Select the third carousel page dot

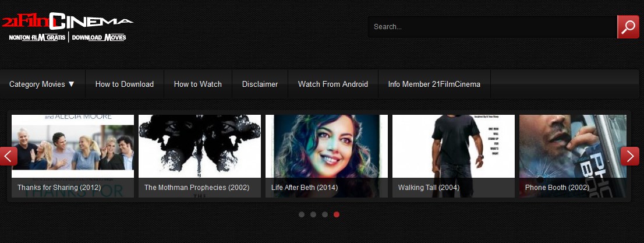tap(325, 214)
